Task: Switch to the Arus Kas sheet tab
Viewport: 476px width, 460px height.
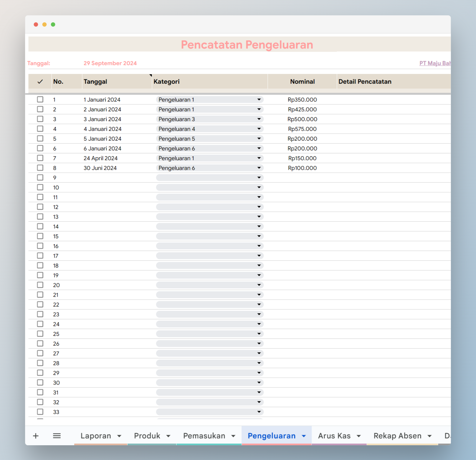Action: click(x=334, y=436)
